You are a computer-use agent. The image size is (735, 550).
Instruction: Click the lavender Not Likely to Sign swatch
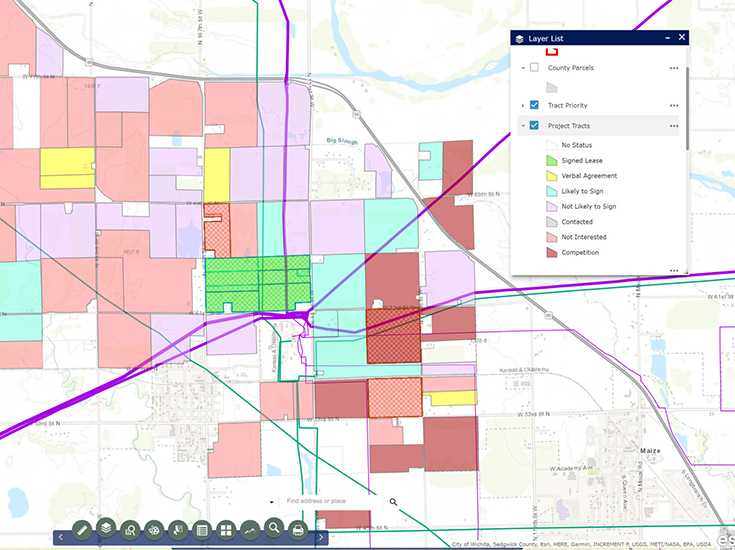coord(552,206)
